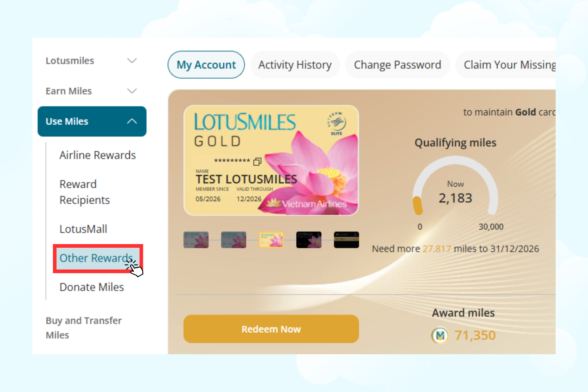Go to Airline Rewards

tap(97, 155)
